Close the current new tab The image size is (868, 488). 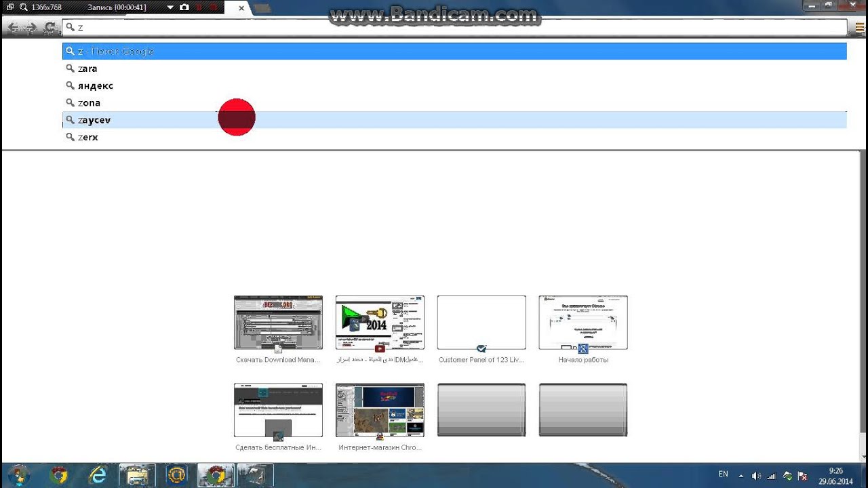click(x=241, y=8)
